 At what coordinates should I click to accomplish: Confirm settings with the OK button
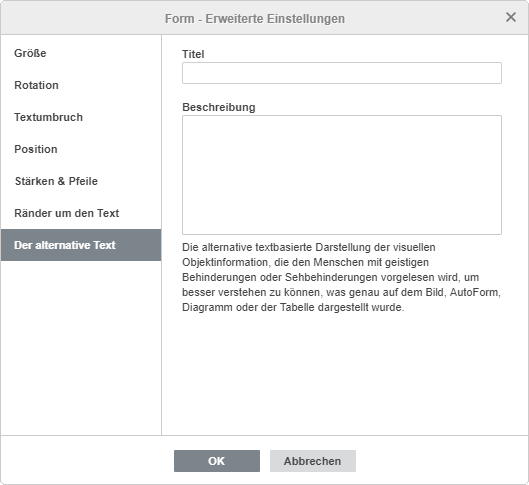click(x=217, y=461)
